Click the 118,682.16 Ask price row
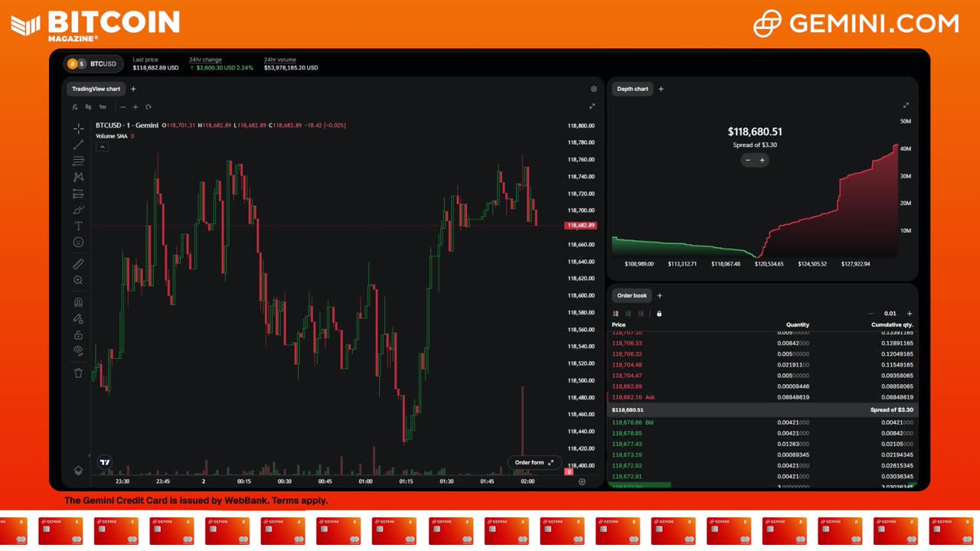The width and height of the screenshot is (980, 551). [x=763, y=397]
